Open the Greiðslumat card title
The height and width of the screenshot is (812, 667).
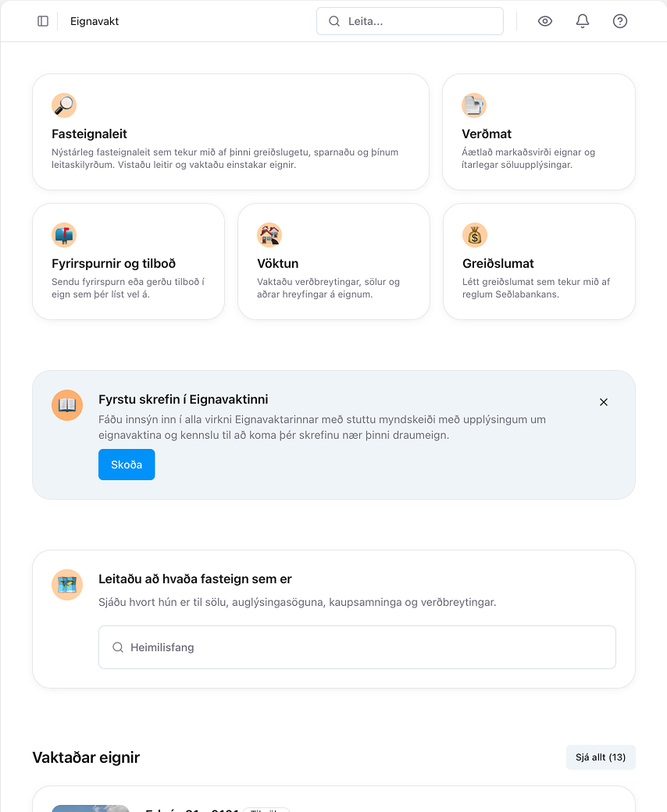(498, 264)
